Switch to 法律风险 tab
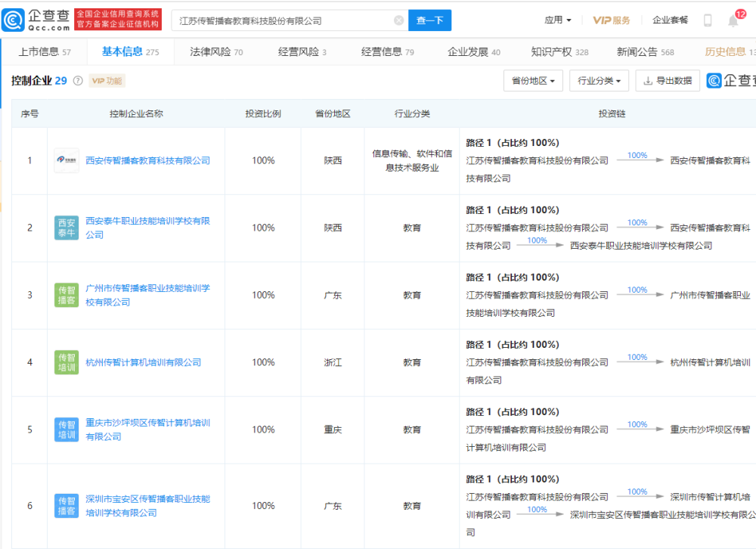Screen dimensions: 756x549 coord(216,51)
